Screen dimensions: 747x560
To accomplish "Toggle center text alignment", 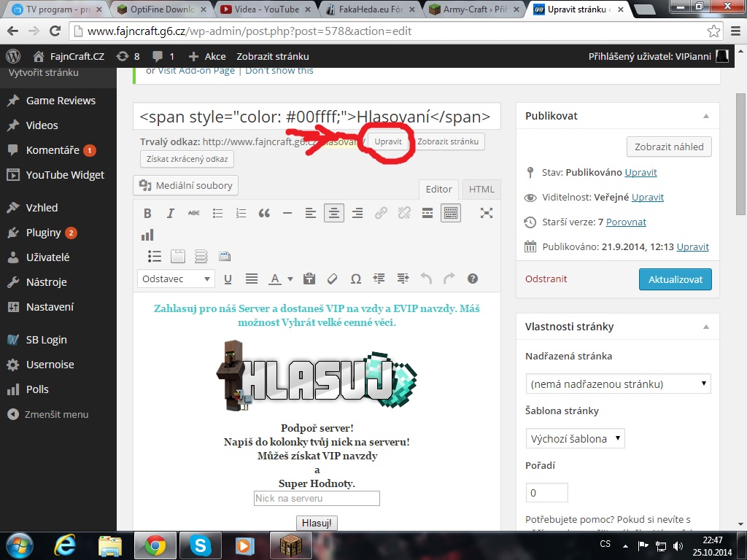I will pos(334,214).
